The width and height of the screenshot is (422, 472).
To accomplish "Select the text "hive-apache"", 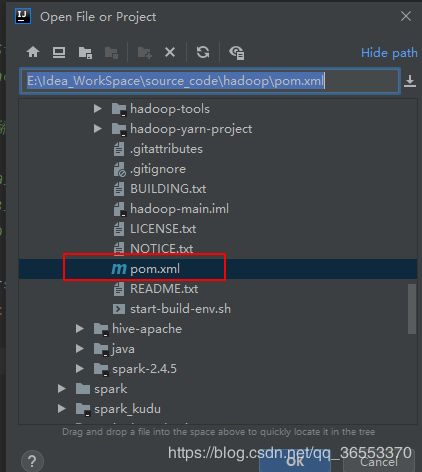I will pos(147,329).
